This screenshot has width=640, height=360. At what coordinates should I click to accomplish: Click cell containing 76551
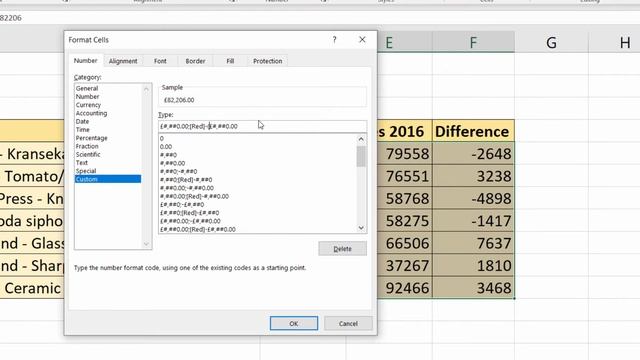405,176
